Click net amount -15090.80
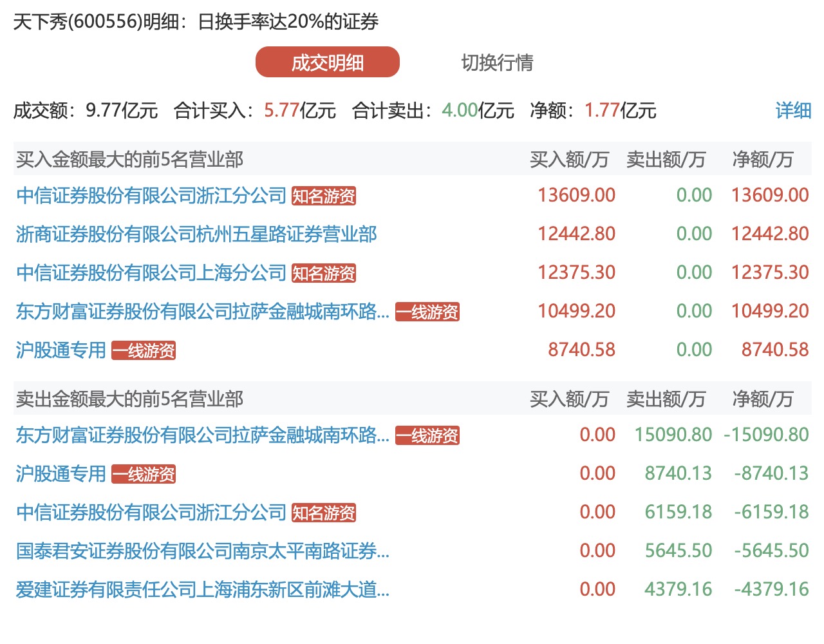The height and width of the screenshot is (644, 824). point(766,435)
